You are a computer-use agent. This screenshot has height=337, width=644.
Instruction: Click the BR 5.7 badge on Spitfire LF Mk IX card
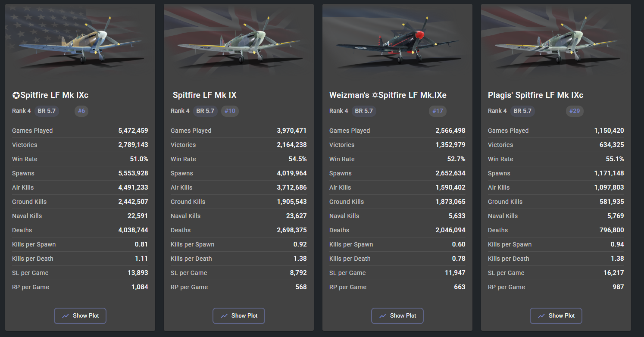click(x=205, y=111)
